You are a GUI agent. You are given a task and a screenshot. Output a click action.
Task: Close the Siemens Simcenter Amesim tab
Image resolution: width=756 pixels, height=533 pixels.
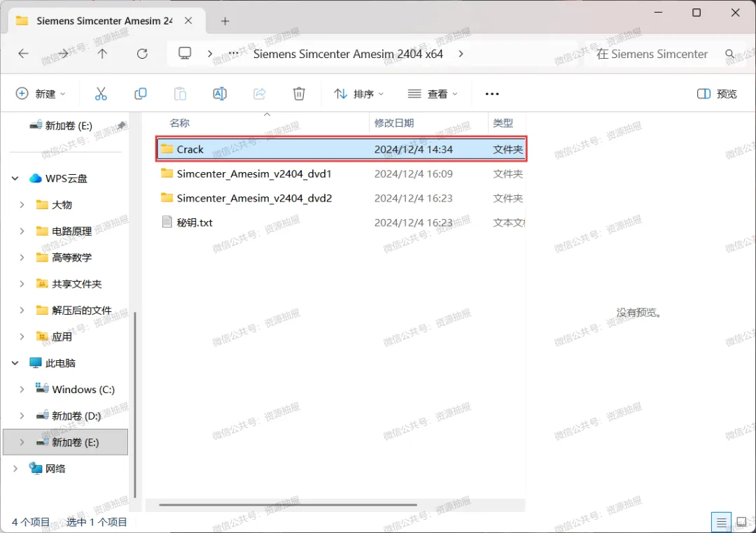(188, 21)
